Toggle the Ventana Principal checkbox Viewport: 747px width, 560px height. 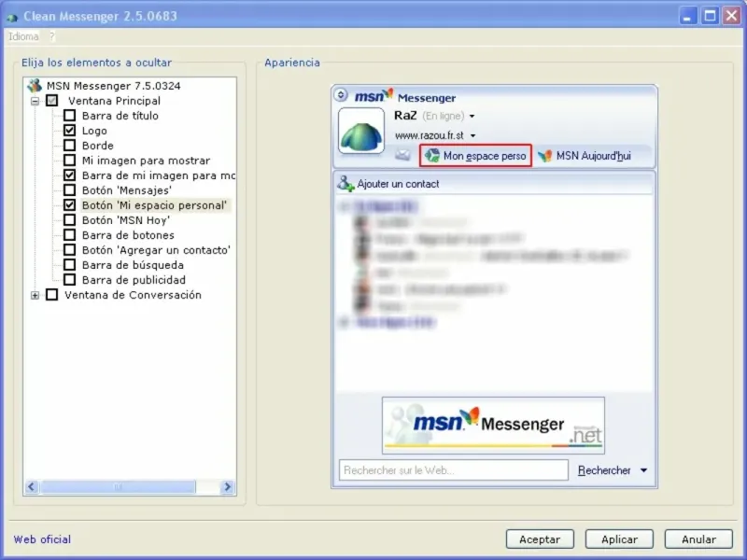pos(52,101)
